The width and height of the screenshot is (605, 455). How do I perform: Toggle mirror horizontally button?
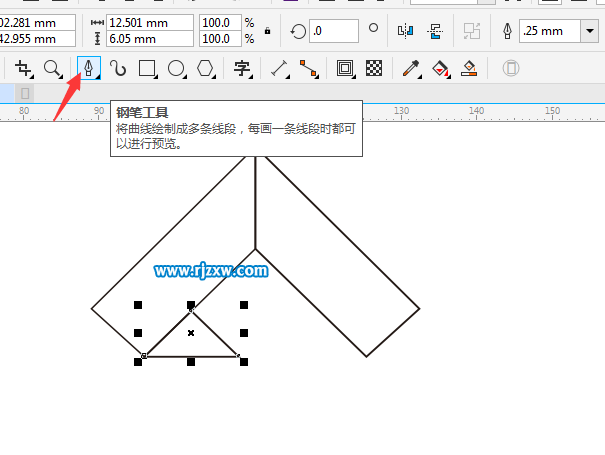[405, 31]
